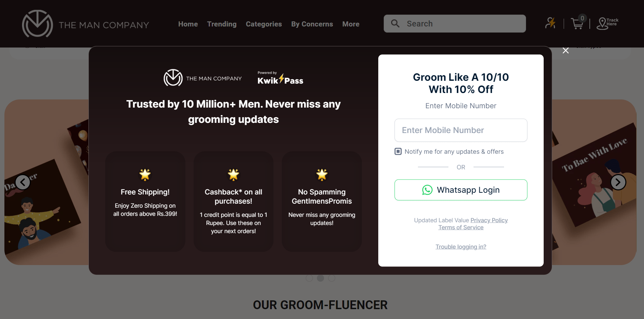Focus the Enter Mobile Number field
The width and height of the screenshot is (644, 319).
(461, 130)
